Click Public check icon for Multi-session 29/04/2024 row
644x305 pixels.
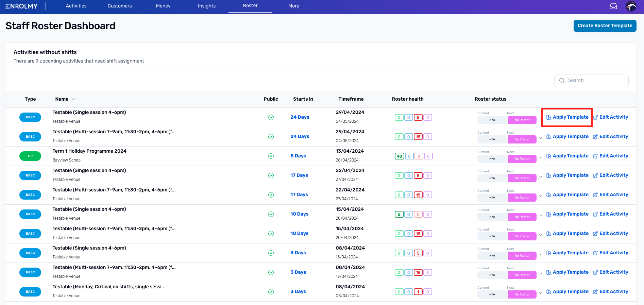271,137
